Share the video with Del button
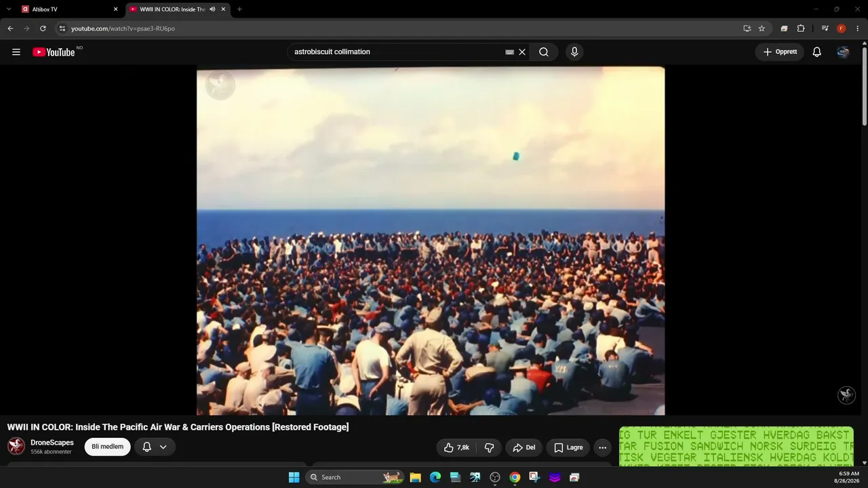This screenshot has height=488, width=868. 524,447
